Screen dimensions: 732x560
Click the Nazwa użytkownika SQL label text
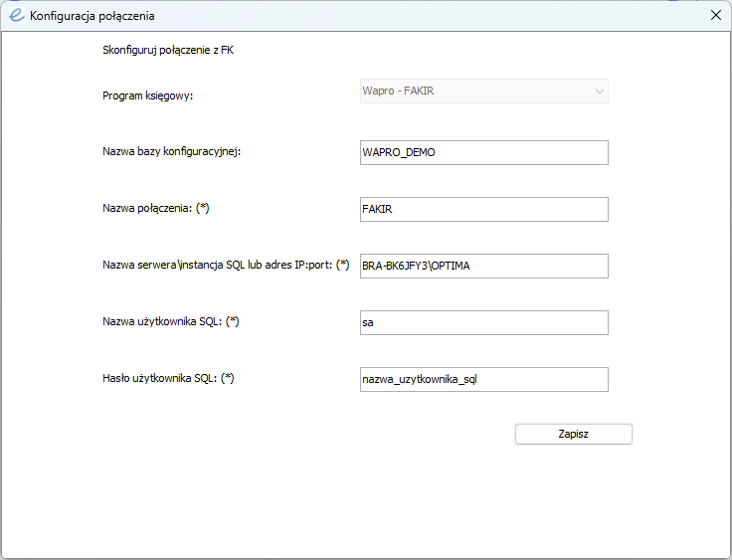point(162,321)
